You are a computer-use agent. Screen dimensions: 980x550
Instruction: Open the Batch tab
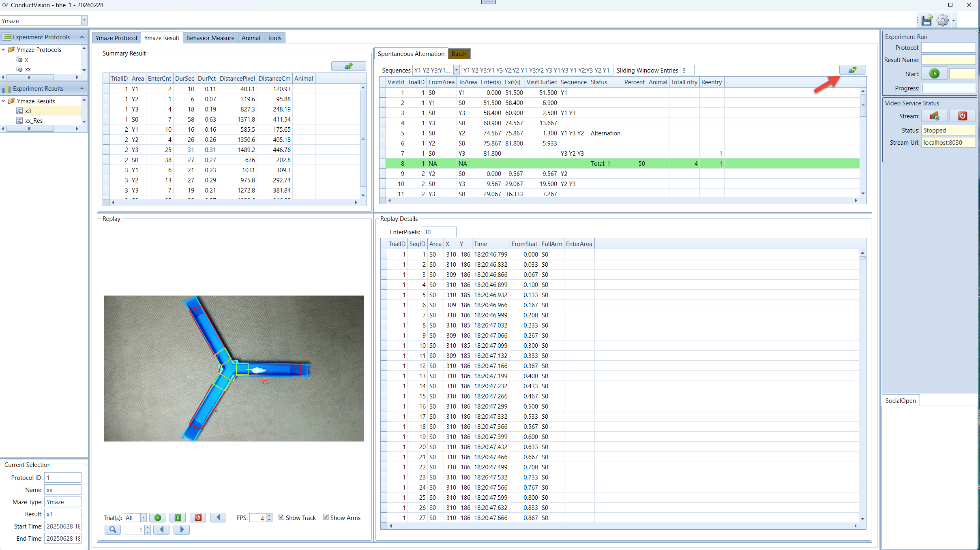pos(459,54)
